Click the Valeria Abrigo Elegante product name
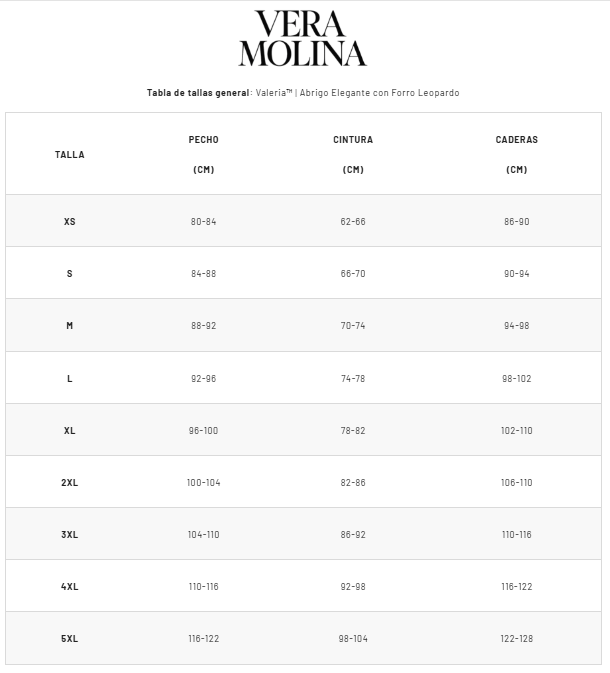The image size is (610, 673). pos(357,93)
